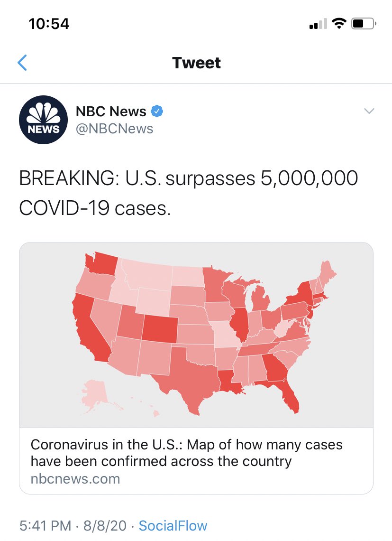392x541 pixels.
Task: Tap the 10:54 status bar clock
Action: (x=49, y=24)
